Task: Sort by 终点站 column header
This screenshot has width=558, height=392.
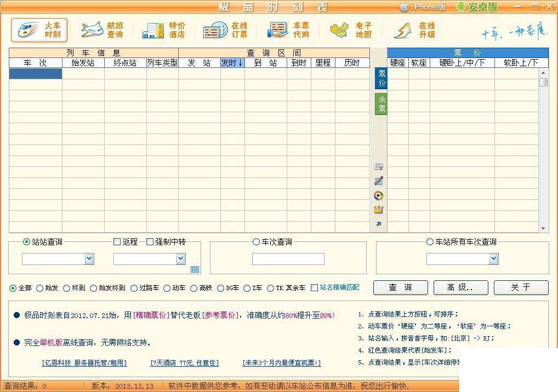Action: (x=126, y=63)
